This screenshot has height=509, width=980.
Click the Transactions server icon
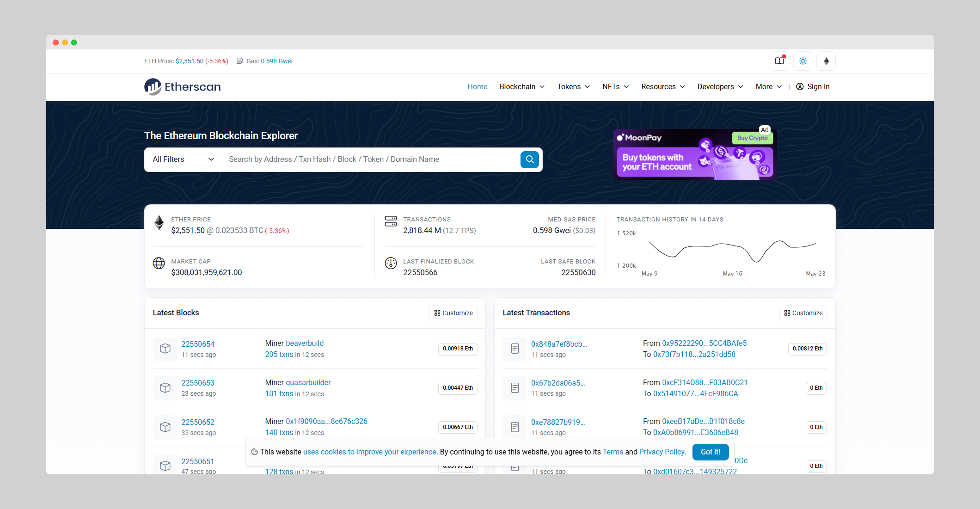(x=391, y=221)
